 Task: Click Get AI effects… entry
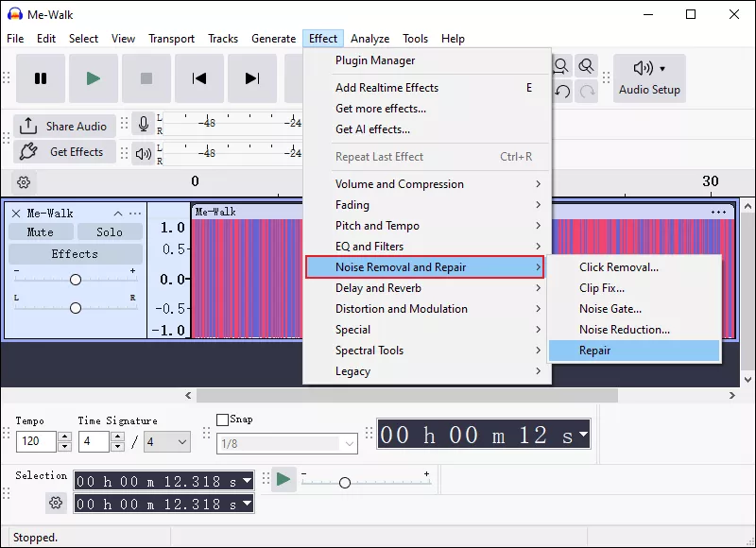tap(427, 129)
